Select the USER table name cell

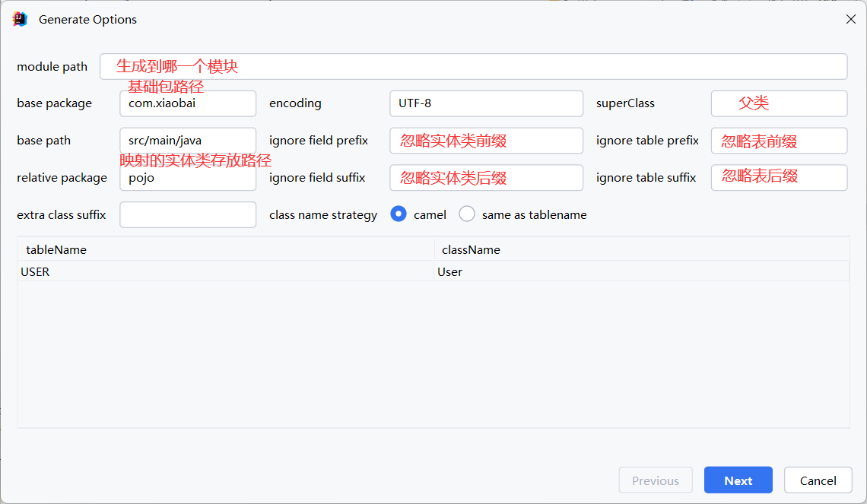225,271
